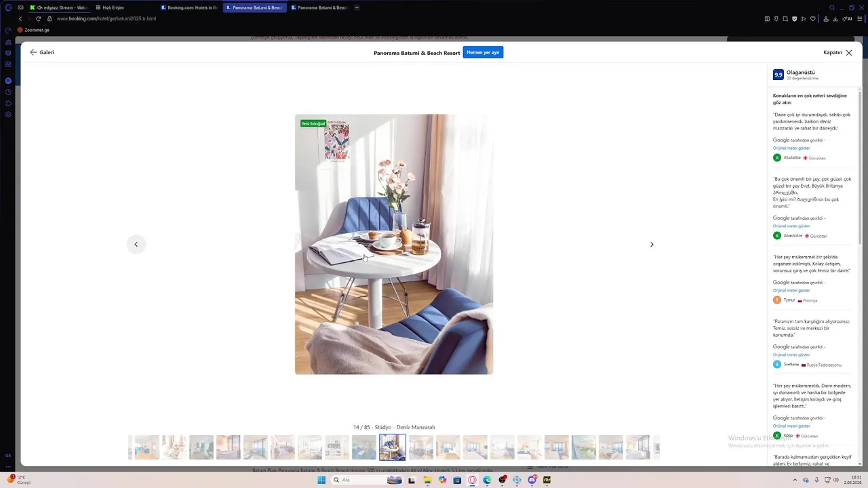Show original text for Abuladze review

point(791,148)
